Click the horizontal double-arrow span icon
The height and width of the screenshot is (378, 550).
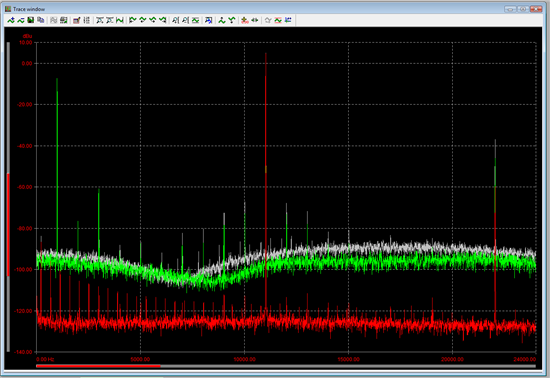[255, 20]
